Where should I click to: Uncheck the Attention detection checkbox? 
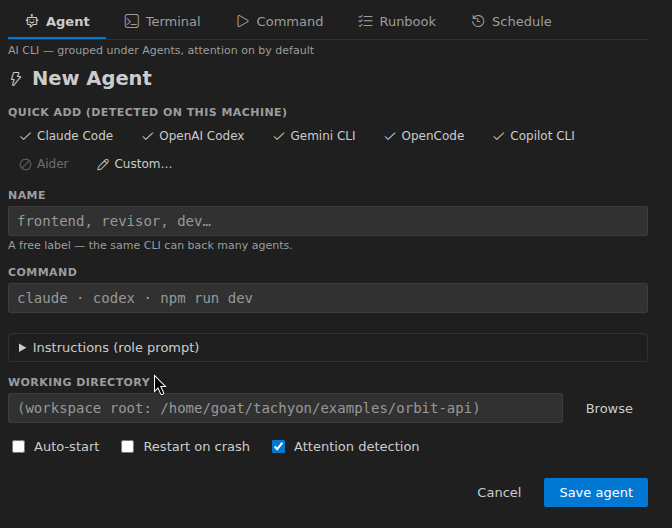coord(279,447)
